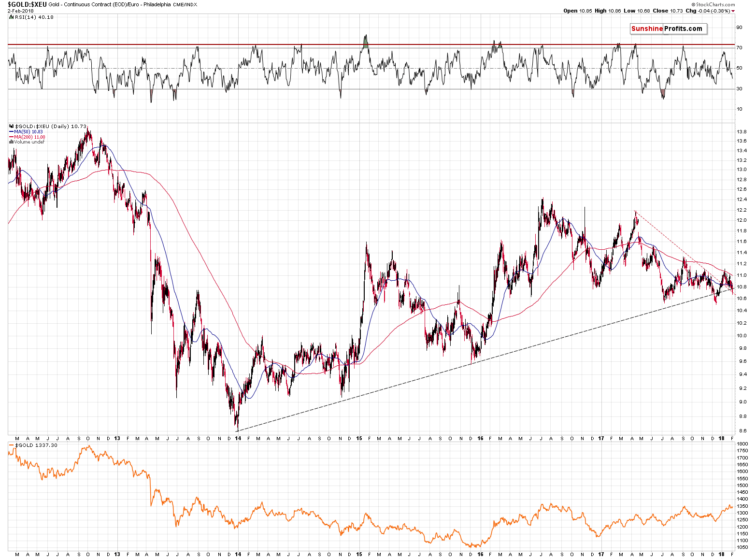The width and height of the screenshot is (756, 559).
Task: Click the orange $GOLD line marker in bottom panel
Action: (x=11, y=445)
